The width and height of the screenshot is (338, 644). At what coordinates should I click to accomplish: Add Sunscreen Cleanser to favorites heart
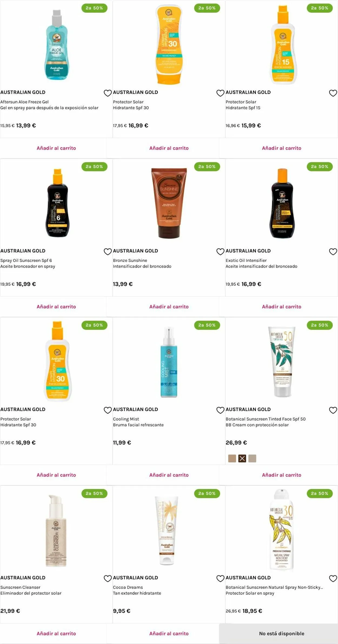108,579
